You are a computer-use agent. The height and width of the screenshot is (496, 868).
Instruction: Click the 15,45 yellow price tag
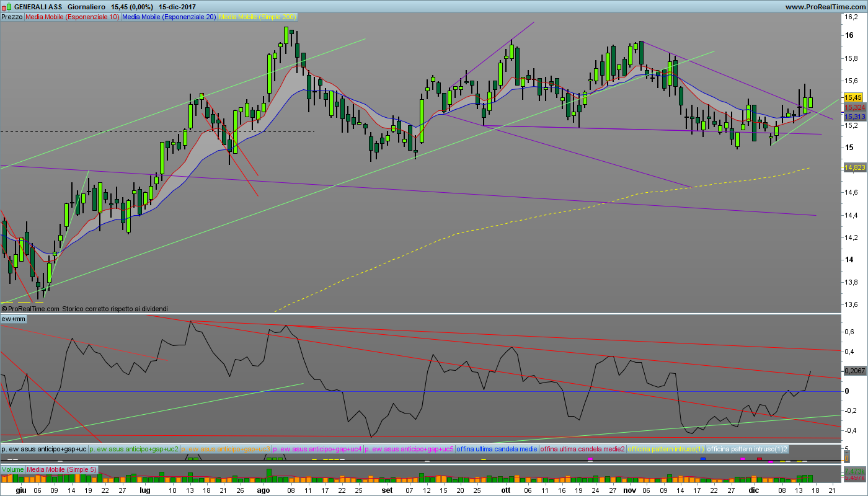[853, 97]
